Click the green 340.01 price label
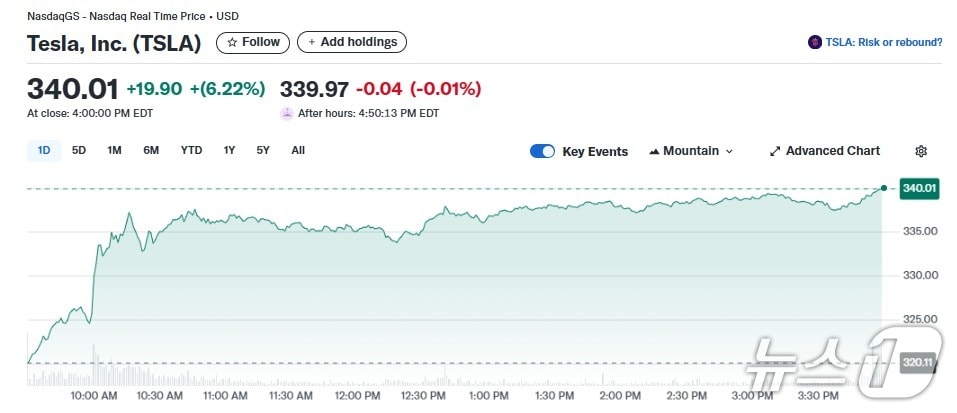The width and height of the screenshot is (957, 413). pos(918,188)
